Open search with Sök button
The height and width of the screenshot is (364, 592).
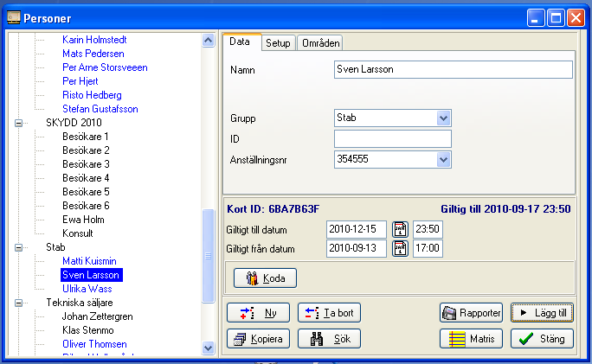click(x=329, y=338)
